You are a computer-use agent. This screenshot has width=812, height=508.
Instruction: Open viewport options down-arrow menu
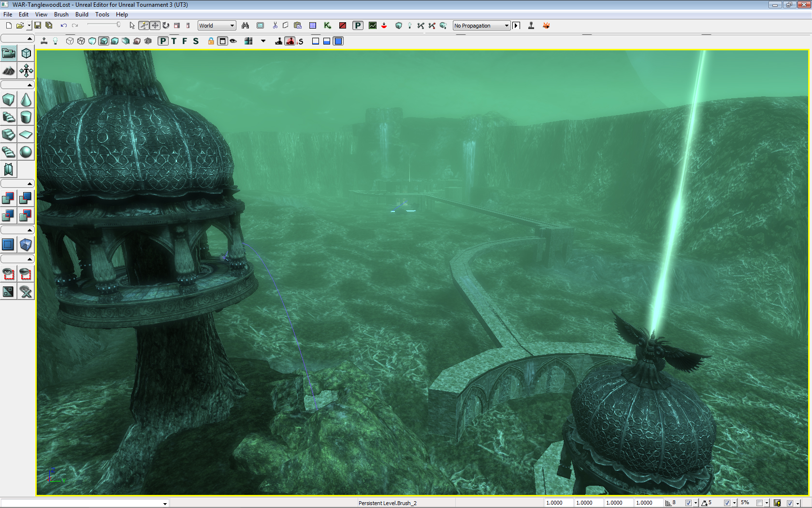click(263, 41)
